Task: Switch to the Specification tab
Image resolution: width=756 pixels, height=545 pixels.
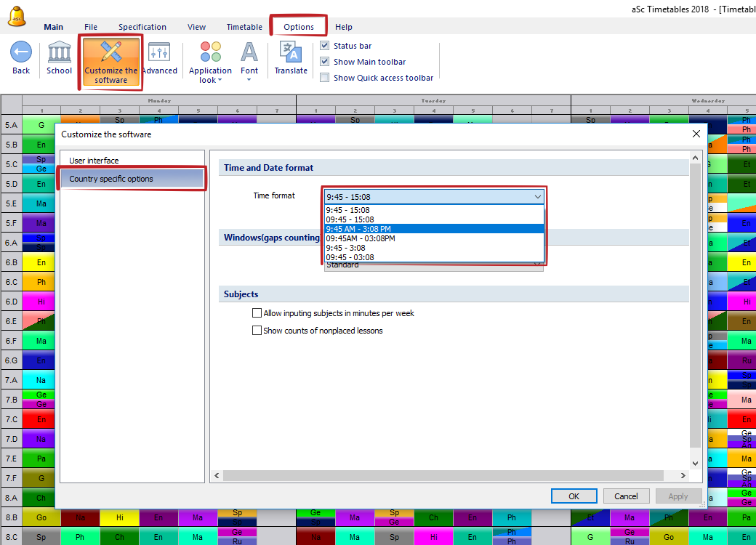Action: pos(142,27)
